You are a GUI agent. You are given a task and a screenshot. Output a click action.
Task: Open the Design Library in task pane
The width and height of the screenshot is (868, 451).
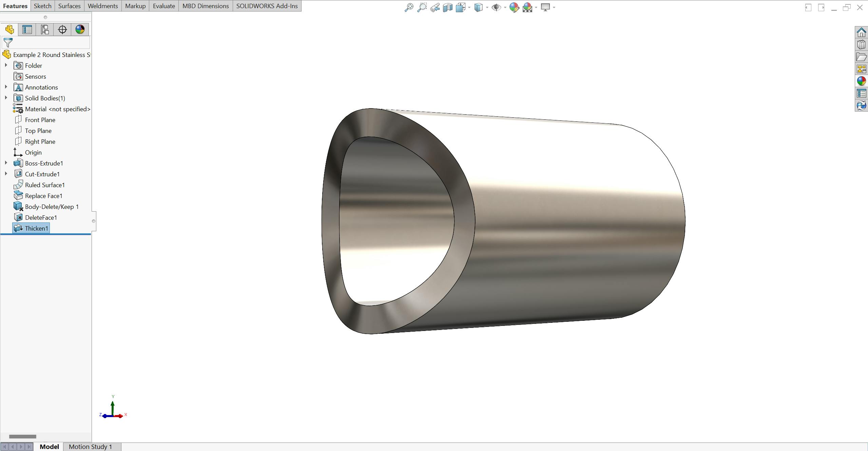coord(862,44)
